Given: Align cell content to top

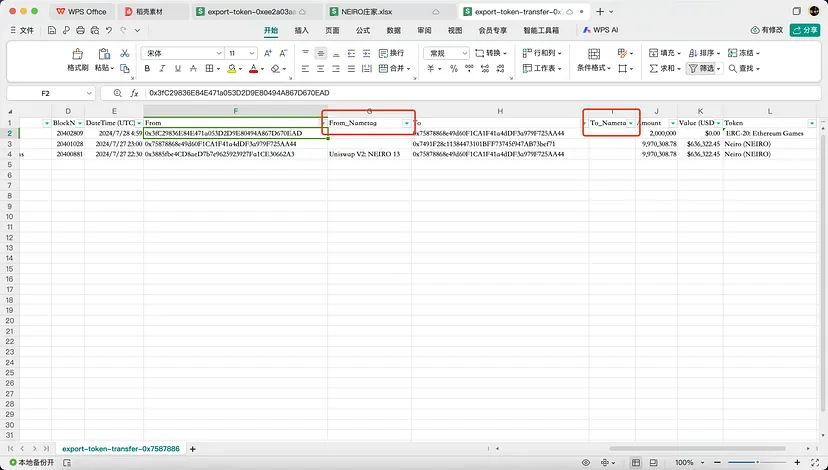Looking at the screenshot, I should point(305,53).
